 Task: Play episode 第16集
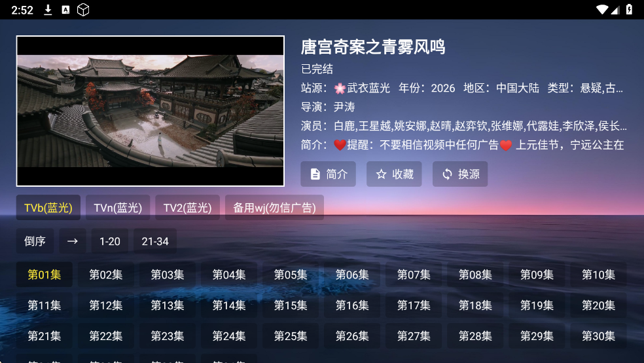(352, 305)
